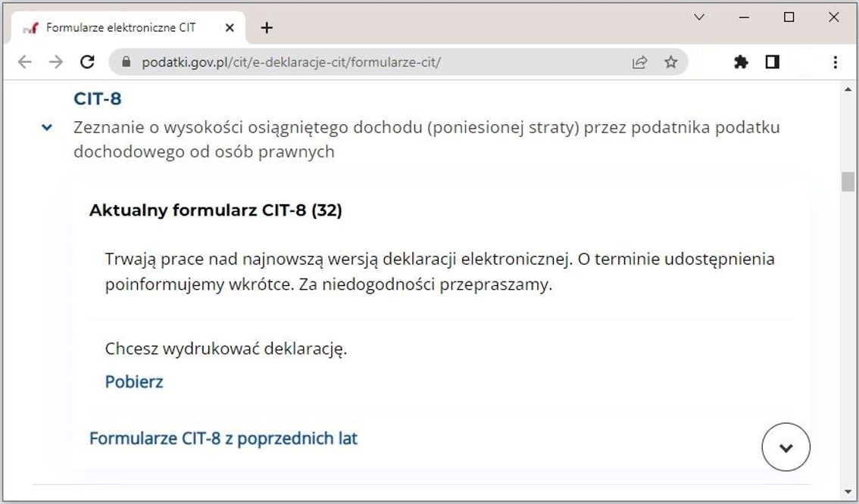Open Formularze CIT-8 z poprzednich lat
Image resolution: width=859 pixels, height=504 pixels.
click(x=223, y=438)
